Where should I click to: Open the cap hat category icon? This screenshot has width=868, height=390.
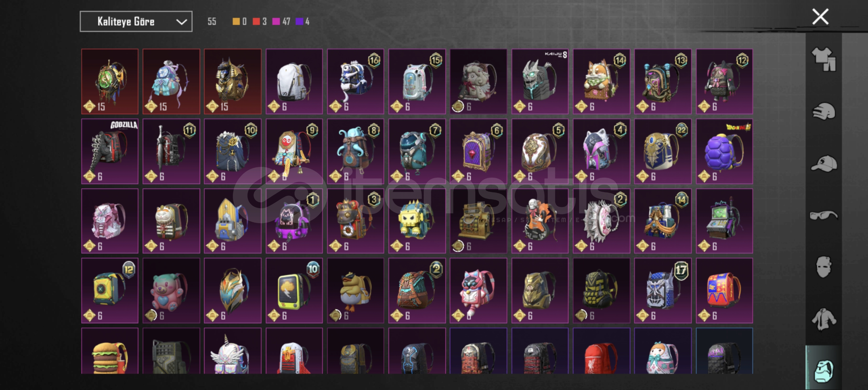point(824,164)
